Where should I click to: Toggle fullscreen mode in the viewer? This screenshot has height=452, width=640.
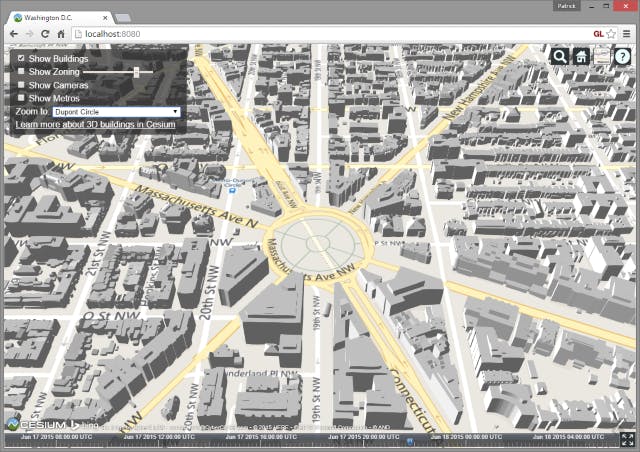[x=627, y=439]
